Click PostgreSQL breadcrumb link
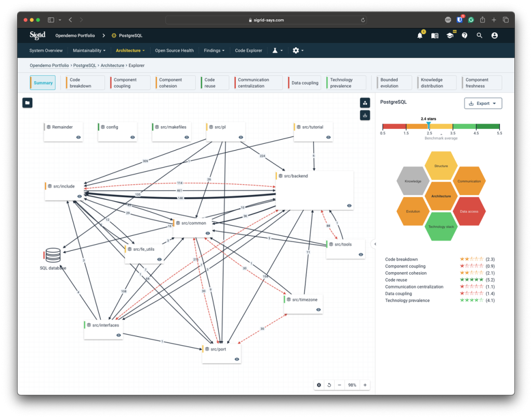 85,65
